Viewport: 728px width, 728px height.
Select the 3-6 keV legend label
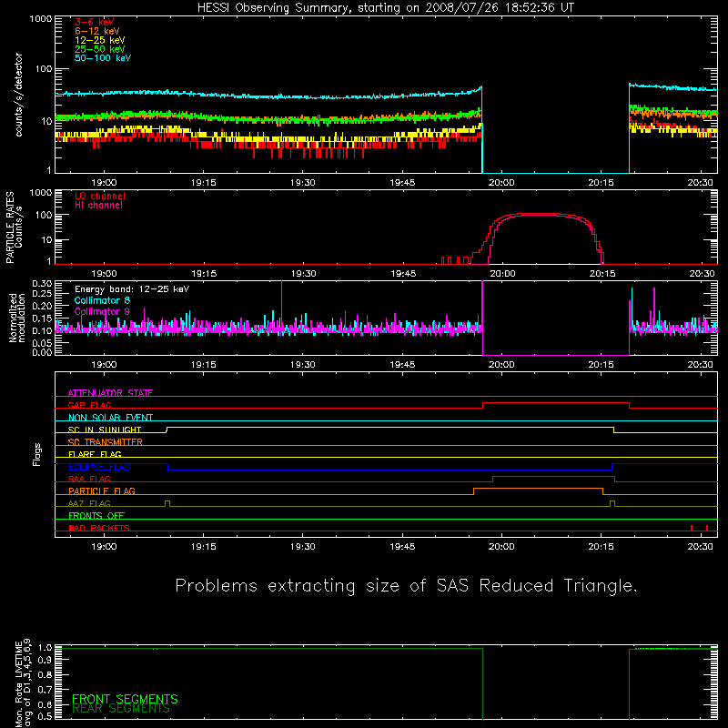[95, 22]
